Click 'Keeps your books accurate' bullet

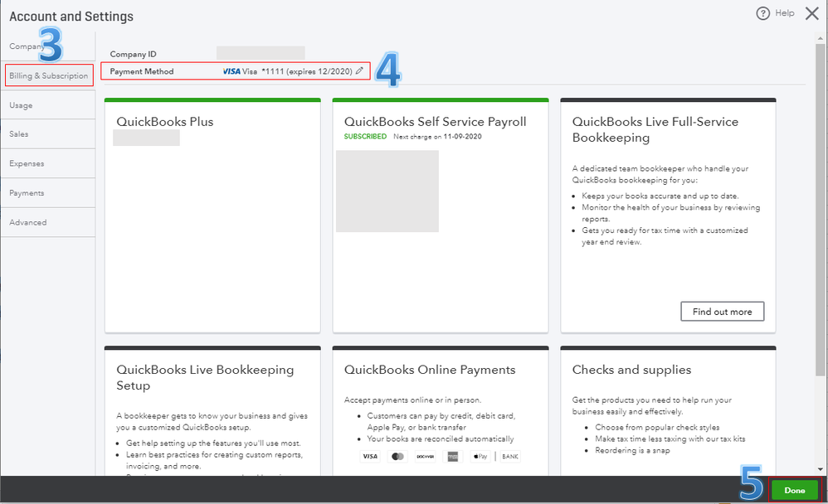click(x=660, y=196)
